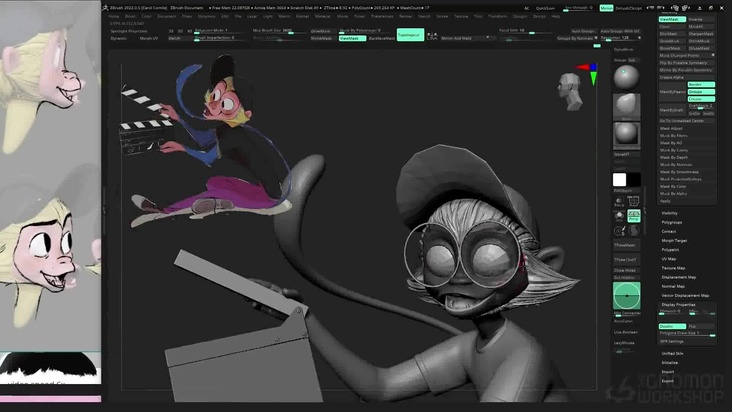The width and height of the screenshot is (732, 412).
Task: Toggle the Menus button in the title bar
Action: point(606,8)
